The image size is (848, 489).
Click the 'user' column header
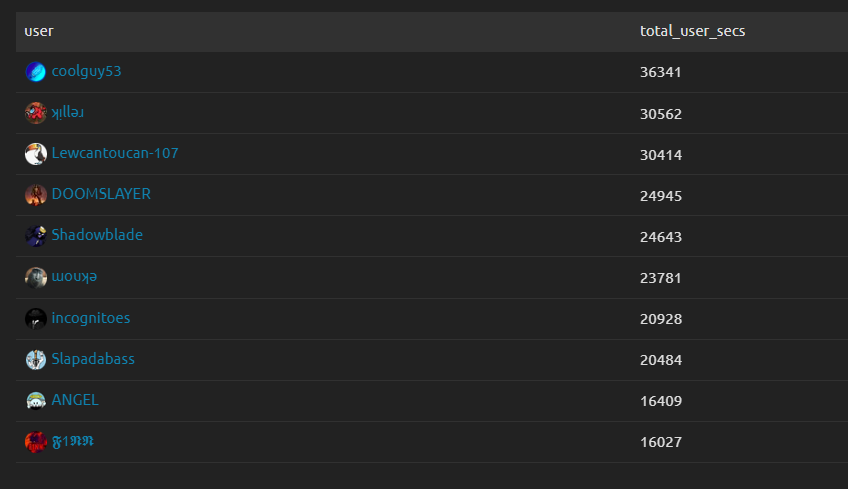pos(39,31)
